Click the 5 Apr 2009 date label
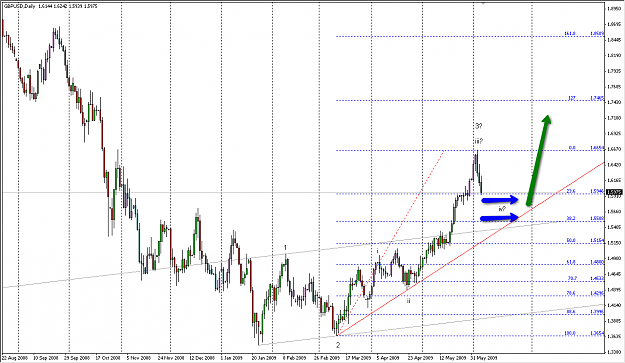 388,358
